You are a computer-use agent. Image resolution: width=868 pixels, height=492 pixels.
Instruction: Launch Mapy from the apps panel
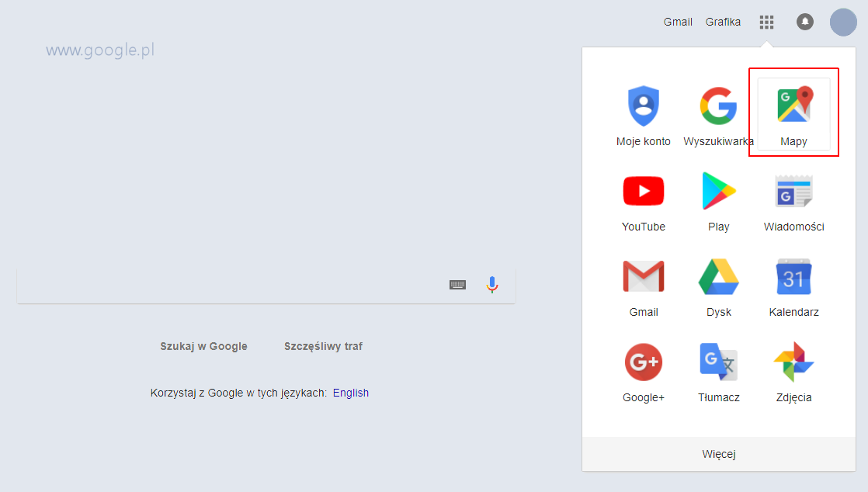(x=793, y=114)
